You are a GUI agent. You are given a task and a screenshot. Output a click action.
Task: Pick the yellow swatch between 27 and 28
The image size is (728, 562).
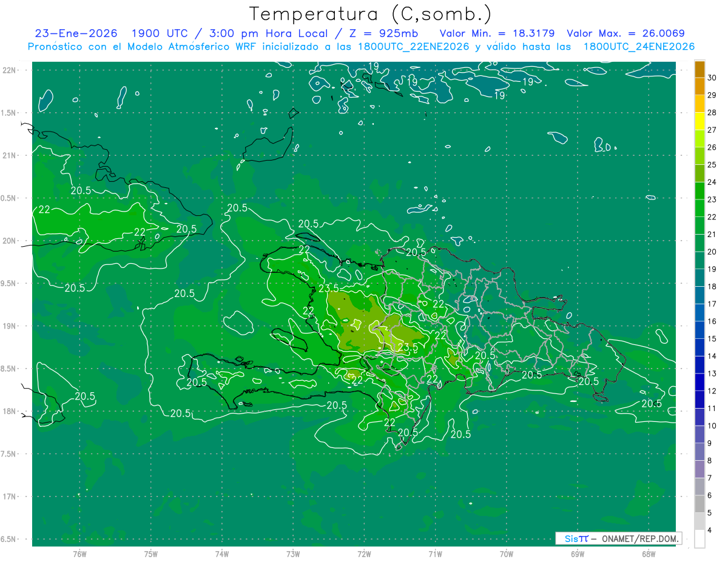699,121
